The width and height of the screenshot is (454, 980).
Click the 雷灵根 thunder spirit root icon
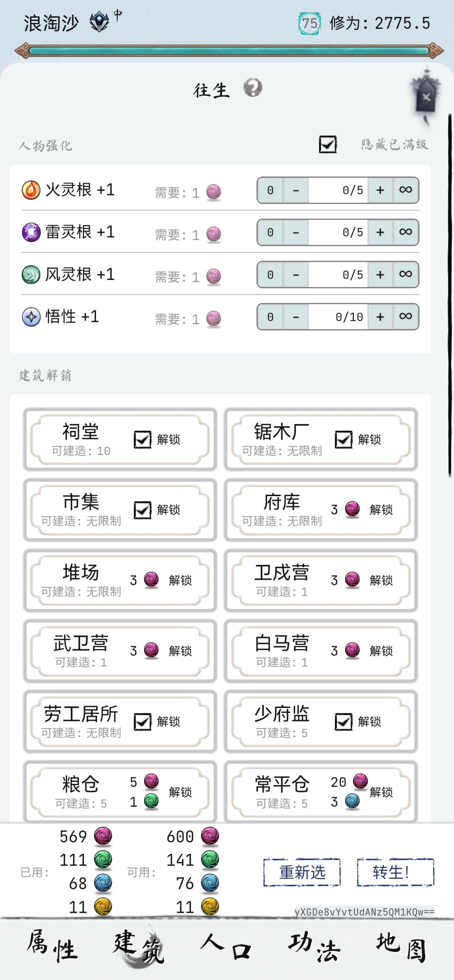[x=31, y=232]
